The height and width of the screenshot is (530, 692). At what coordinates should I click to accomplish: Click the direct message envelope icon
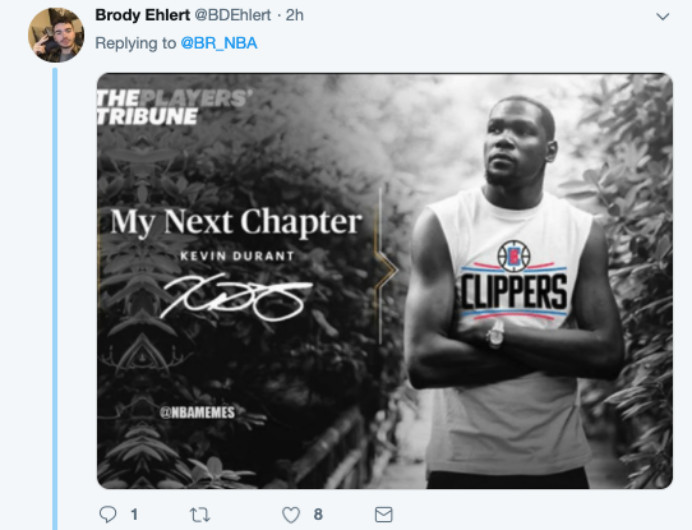[x=383, y=514]
